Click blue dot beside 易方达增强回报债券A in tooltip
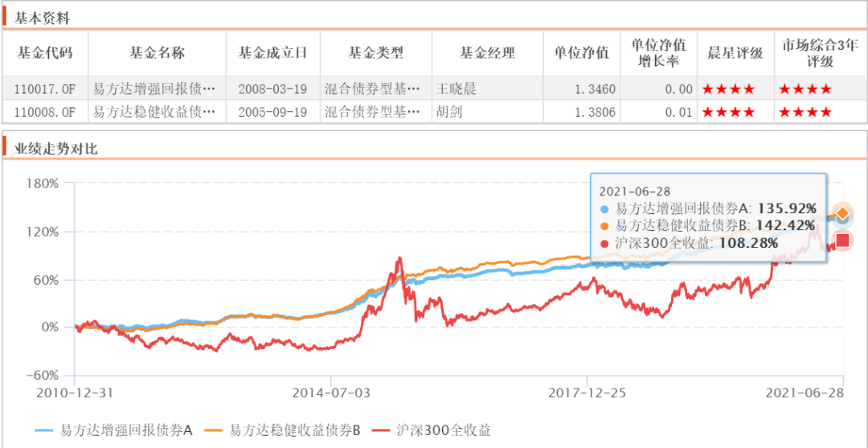The width and height of the screenshot is (868, 448). click(606, 210)
